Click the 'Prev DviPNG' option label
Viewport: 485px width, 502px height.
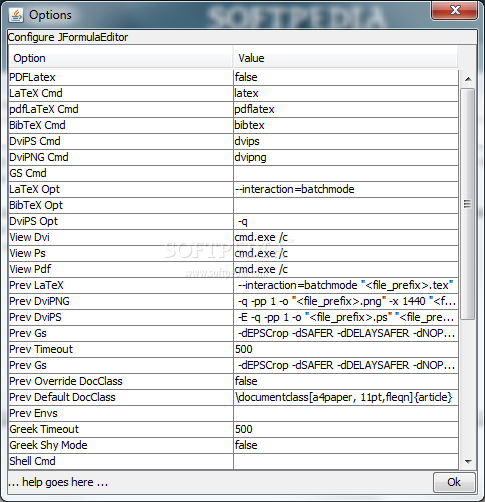coord(39,301)
